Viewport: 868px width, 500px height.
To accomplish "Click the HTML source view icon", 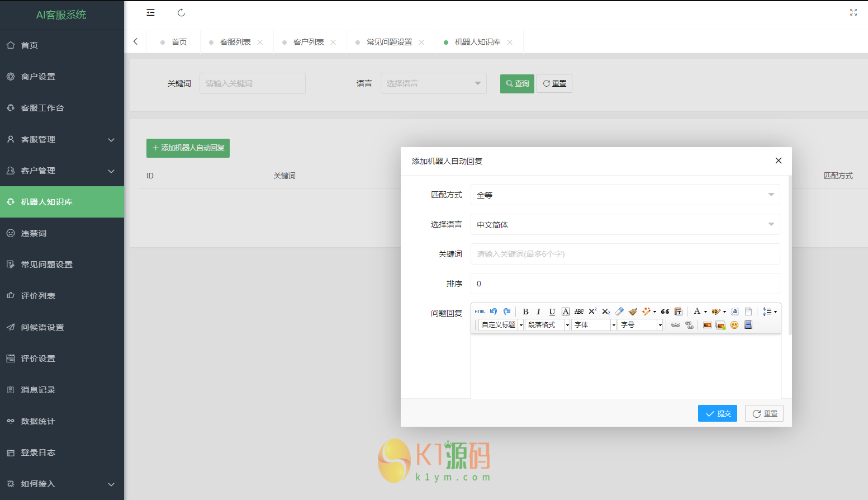I will point(480,312).
